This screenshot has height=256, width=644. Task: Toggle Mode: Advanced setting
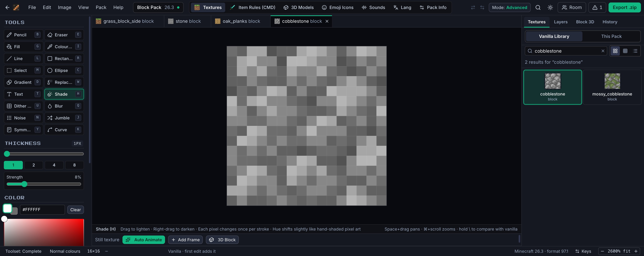tap(509, 7)
